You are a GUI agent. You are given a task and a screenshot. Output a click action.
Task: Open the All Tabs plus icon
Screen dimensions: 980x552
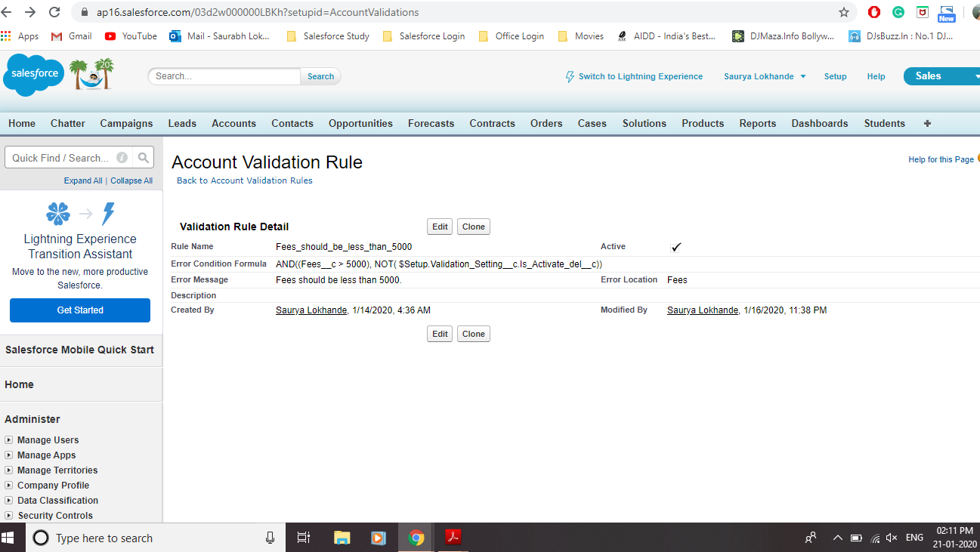[x=927, y=123]
